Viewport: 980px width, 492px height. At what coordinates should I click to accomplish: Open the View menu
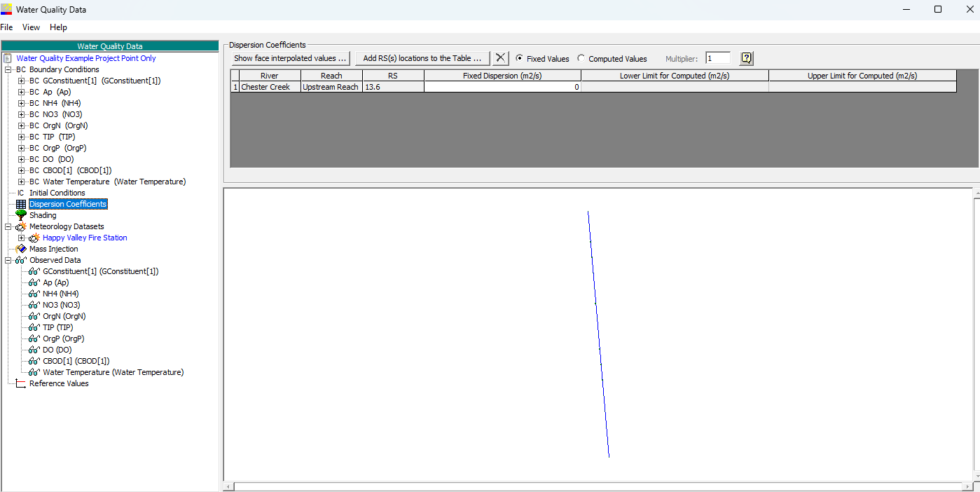pos(31,27)
